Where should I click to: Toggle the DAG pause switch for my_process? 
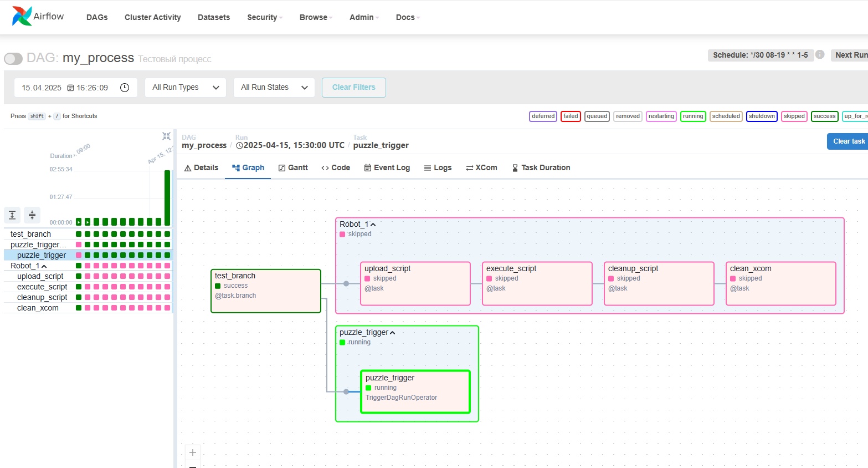tap(13, 58)
